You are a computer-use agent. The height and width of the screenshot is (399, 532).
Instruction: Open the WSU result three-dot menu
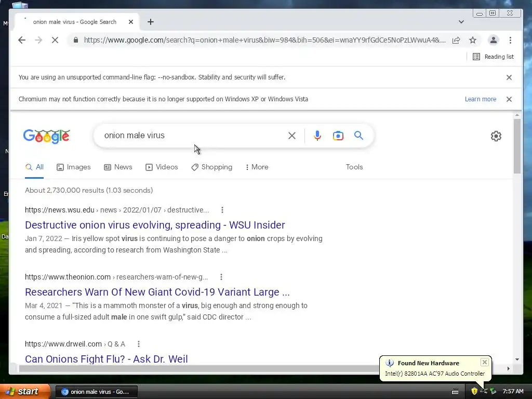click(222, 210)
